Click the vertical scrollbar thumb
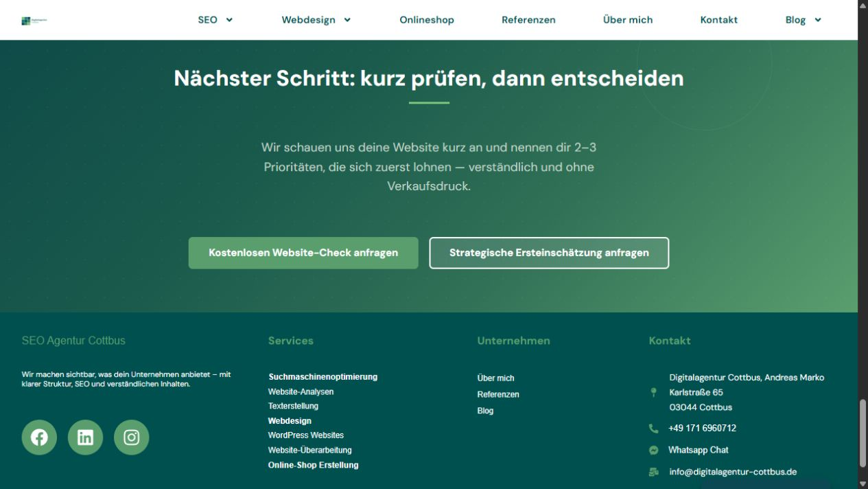Viewport: 868px width, 489px height. point(863,433)
